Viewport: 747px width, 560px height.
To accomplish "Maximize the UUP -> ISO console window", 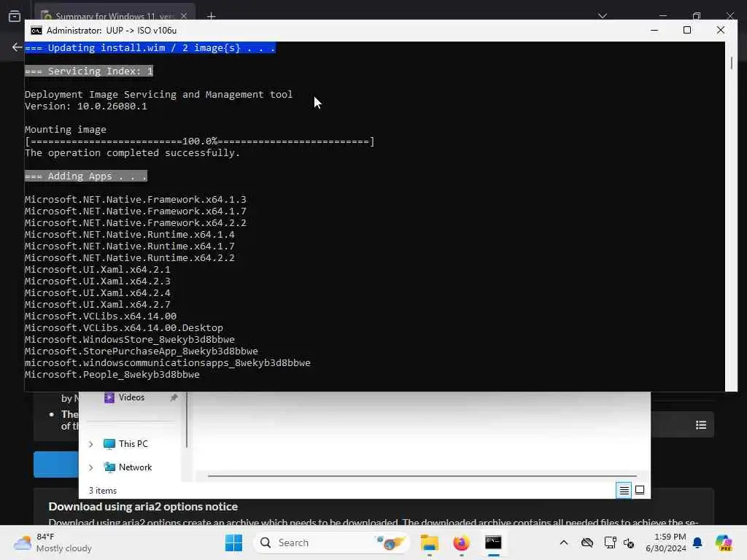I will [687, 30].
